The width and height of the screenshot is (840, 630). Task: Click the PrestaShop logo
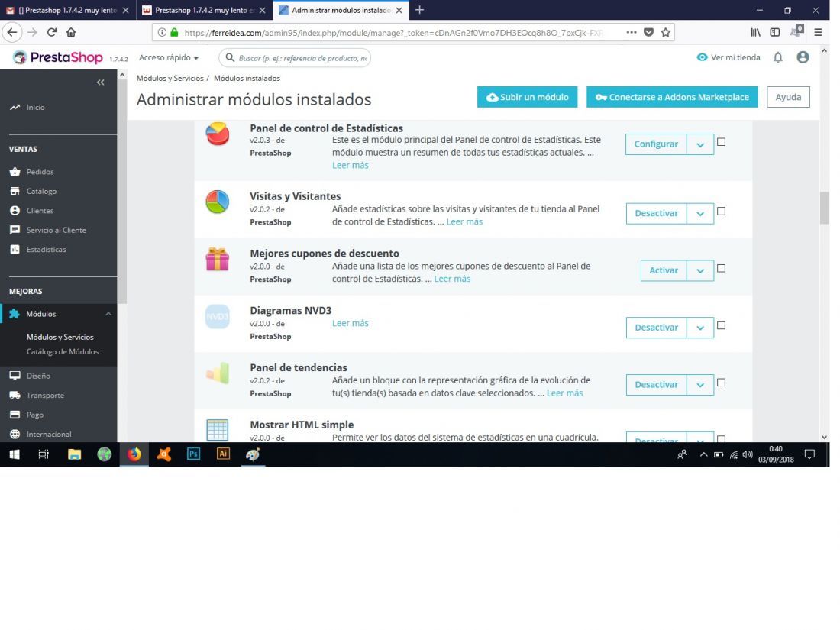(58, 57)
